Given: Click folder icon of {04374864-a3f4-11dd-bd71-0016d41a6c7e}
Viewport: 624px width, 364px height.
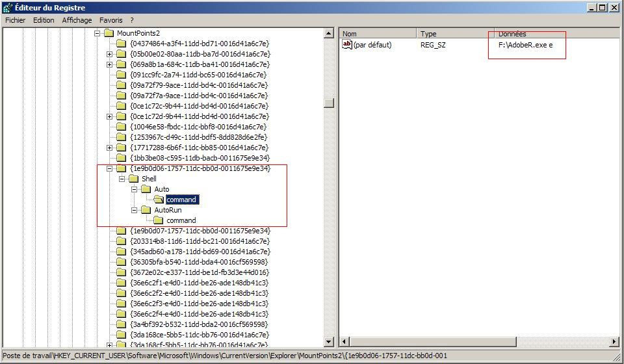Looking at the screenshot, I should tap(122, 44).
